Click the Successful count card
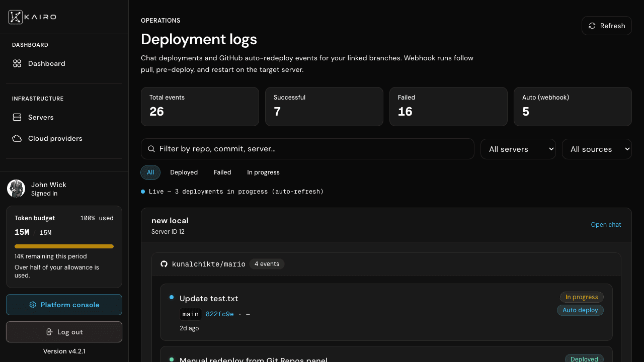The height and width of the screenshot is (362, 644). click(324, 107)
